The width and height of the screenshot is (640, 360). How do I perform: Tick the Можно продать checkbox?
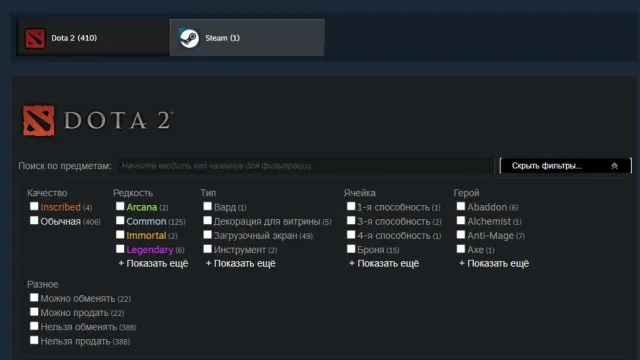(x=34, y=312)
